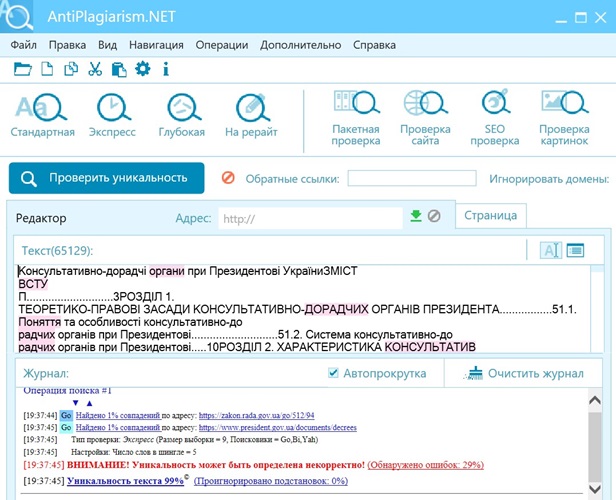Click the grey cancel icon beside address field
This screenshot has height=500, width=616.
click(x=434, y=216)
